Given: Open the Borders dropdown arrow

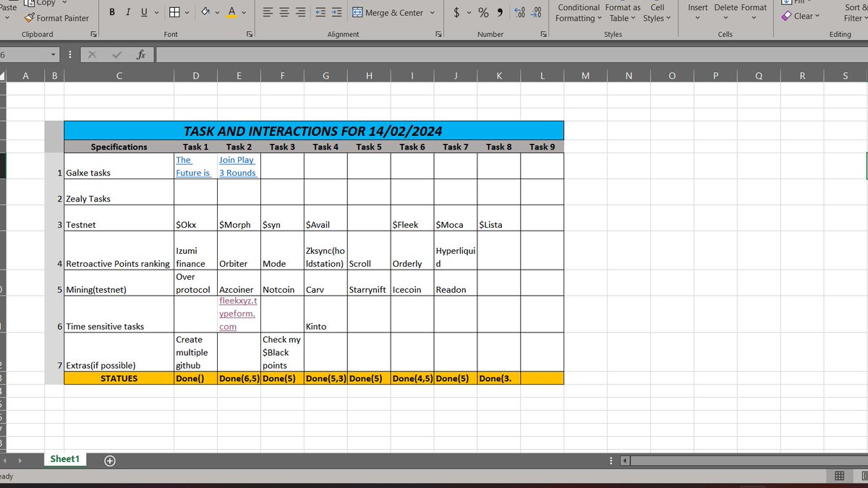Looking at the screenshot, I should tap(187, 12).
